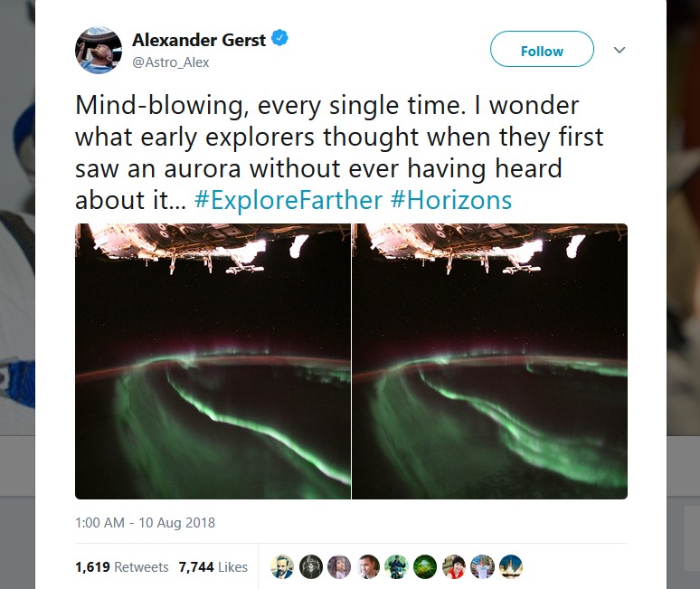The height and width of the screenshot is (589, 700).
Task: Open the #Horizons hashtag
Action: 451,200
